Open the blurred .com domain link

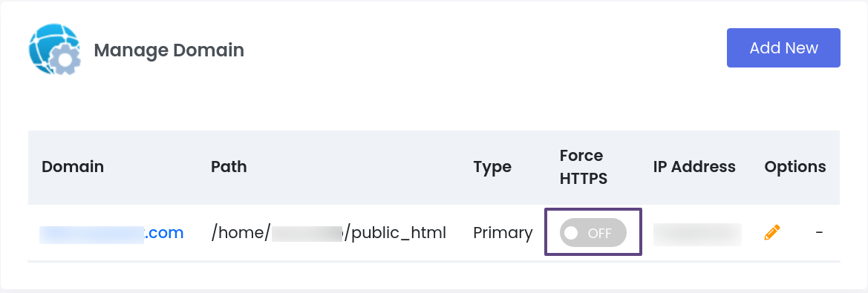tap(111, 233)
